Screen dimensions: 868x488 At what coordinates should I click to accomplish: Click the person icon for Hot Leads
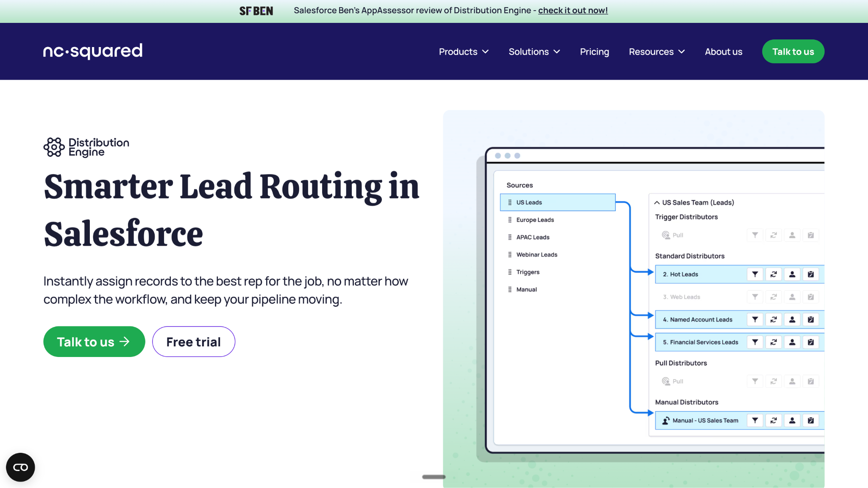792,274
